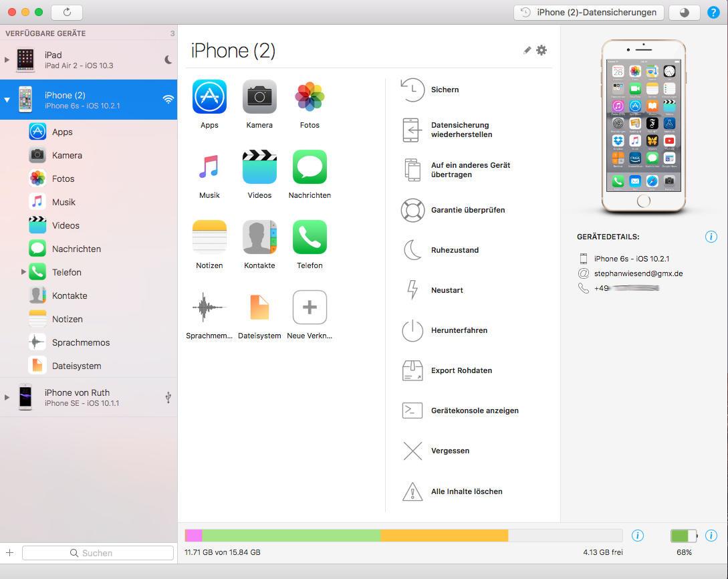Screen dimensions: 728x579
Task: Click Alle Inhalte löschen
Action: pos(452,491)
